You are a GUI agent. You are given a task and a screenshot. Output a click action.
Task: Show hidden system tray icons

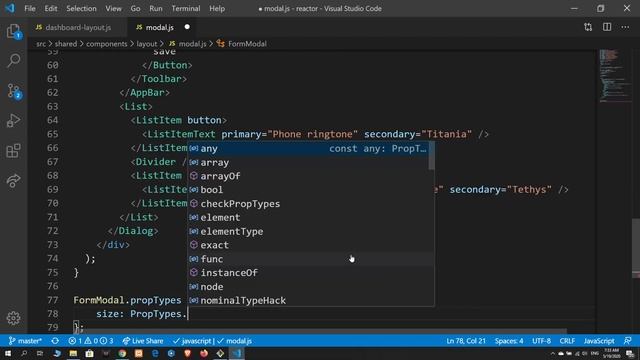(x=553, y=353)
